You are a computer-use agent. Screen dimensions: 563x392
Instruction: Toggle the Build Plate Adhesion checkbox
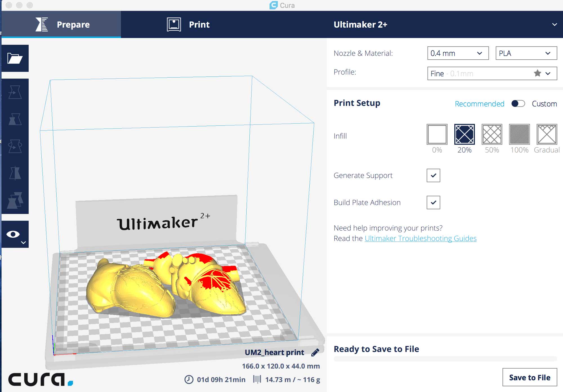point(433,202)
